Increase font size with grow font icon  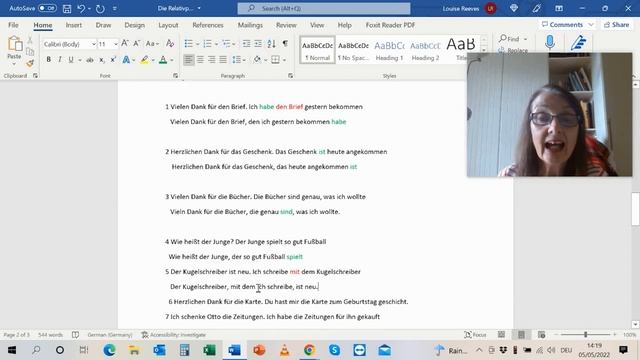click(125, 43)
